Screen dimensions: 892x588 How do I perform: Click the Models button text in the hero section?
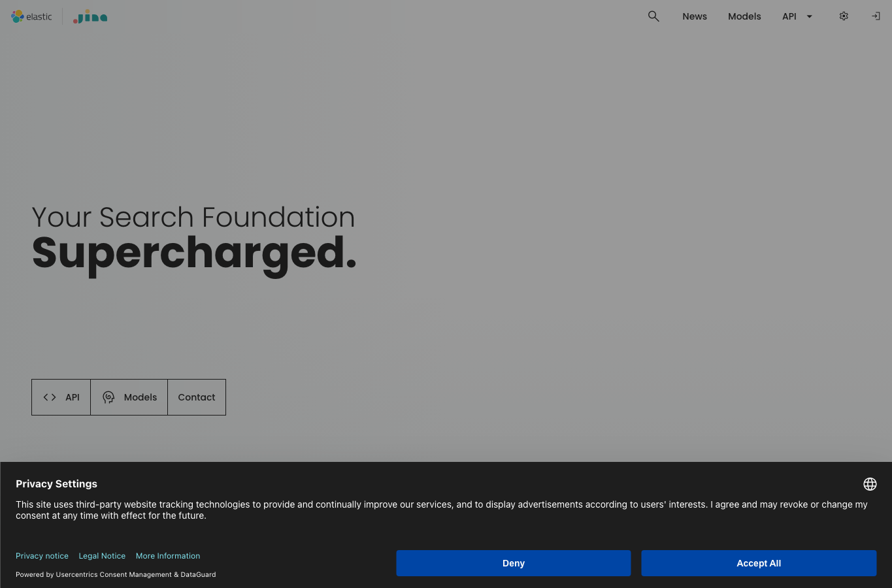(x=140, y=397)
